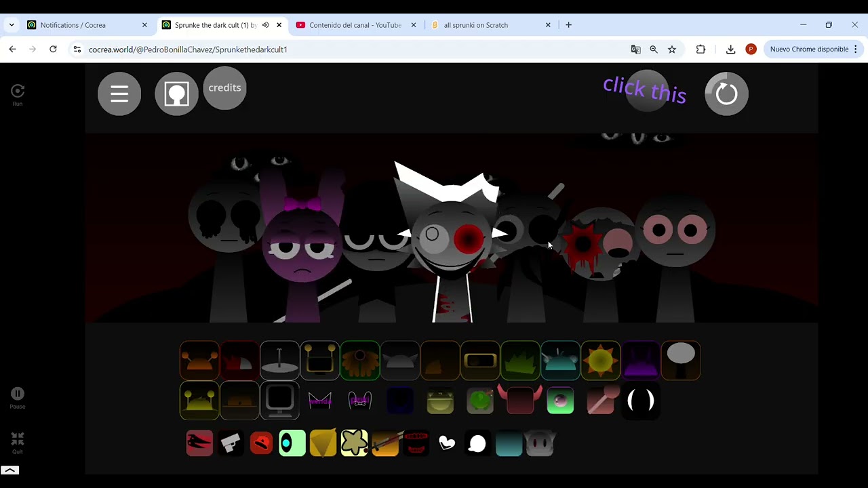Select the dark blue square icon
Screen dimensions: 868x488
coord(399,401)
